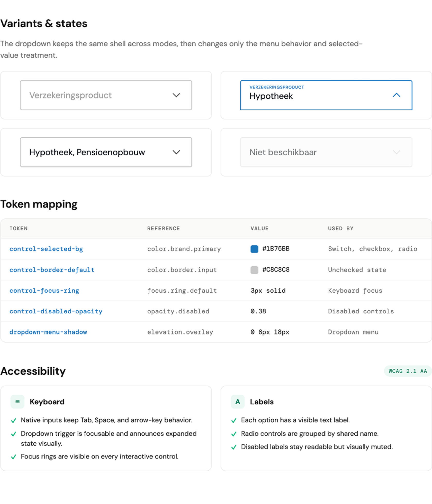Open the Hypotheek, Pensioenopbouw multi-select dropdown
The image size is (432, 504).
[106, 152]
